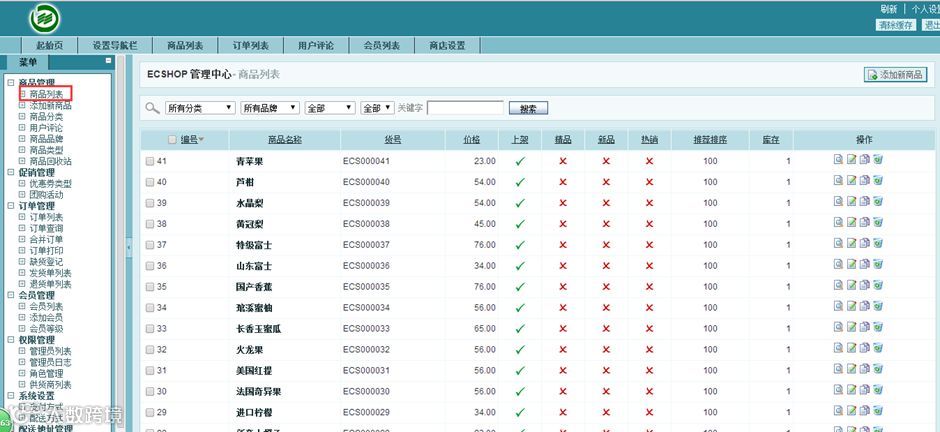Open the view icon for 芦柑 row
The height and width of the screenshot is (432, 940).
pos(838,180)
